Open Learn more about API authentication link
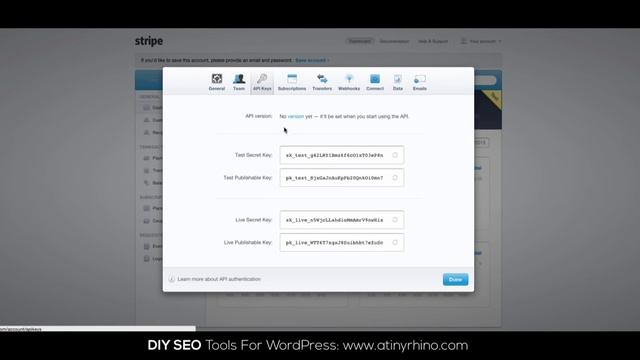 click(219, 279)
